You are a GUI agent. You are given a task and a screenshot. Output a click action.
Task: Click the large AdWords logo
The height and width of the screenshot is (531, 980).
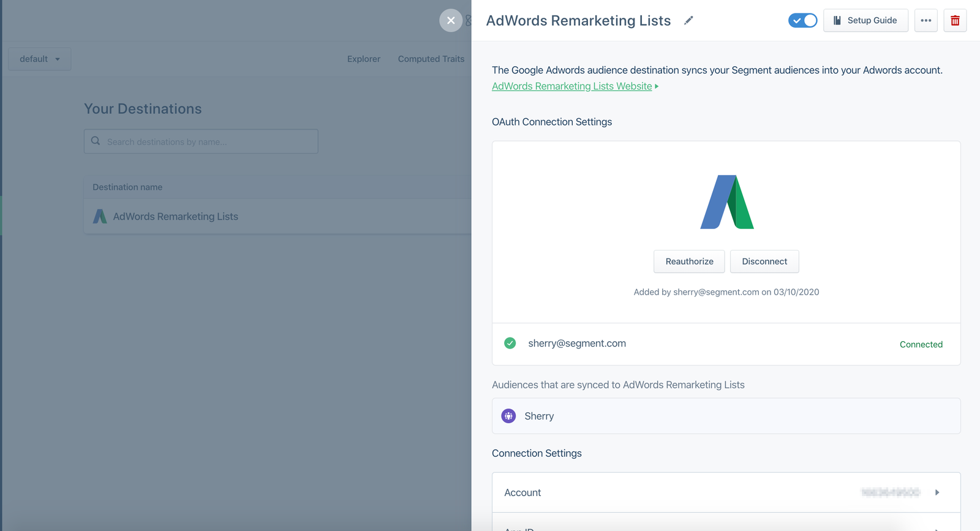pos(726,202)
